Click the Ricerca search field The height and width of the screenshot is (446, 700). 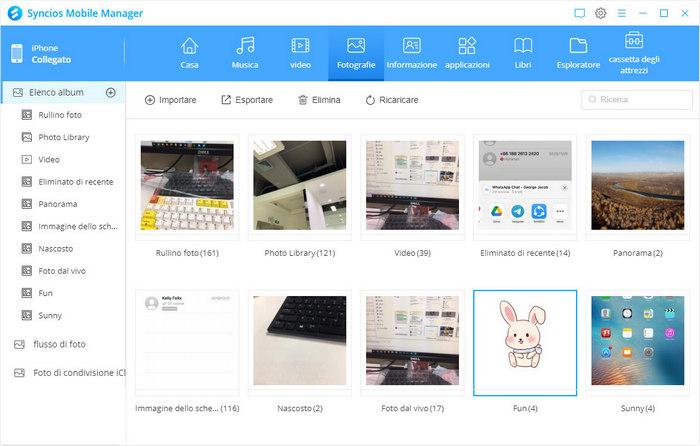637,100
